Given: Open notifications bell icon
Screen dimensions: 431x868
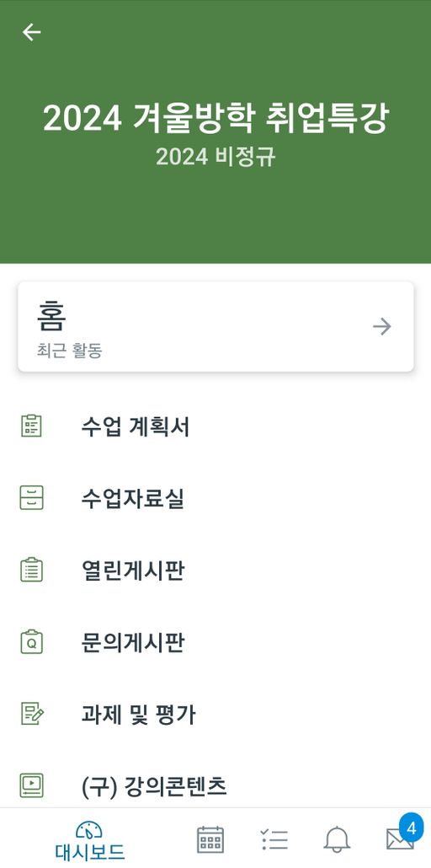Looking at the screenshot, I should click(x=337, y=839).
